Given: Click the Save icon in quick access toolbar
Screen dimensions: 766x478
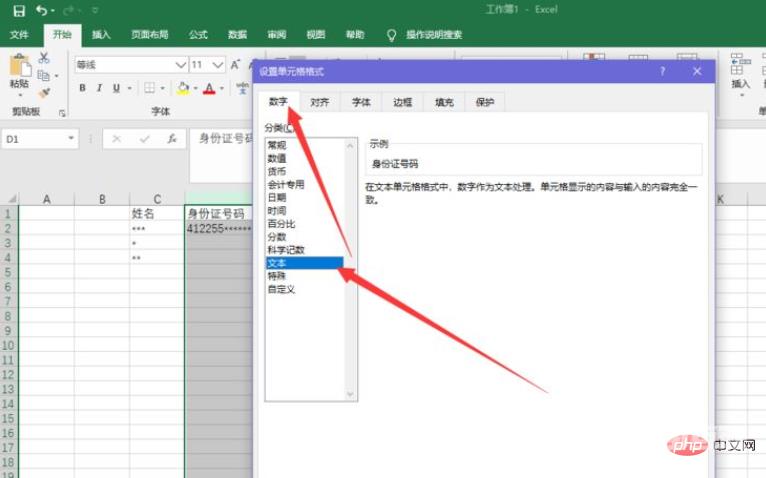Looking at the screenshot, I should click(18, 11).
